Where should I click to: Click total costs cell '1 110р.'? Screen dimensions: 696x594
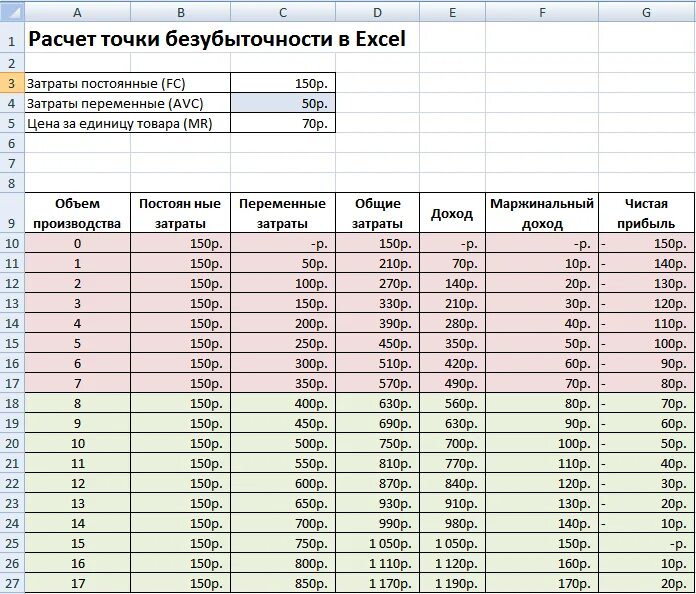coord(377,563)
